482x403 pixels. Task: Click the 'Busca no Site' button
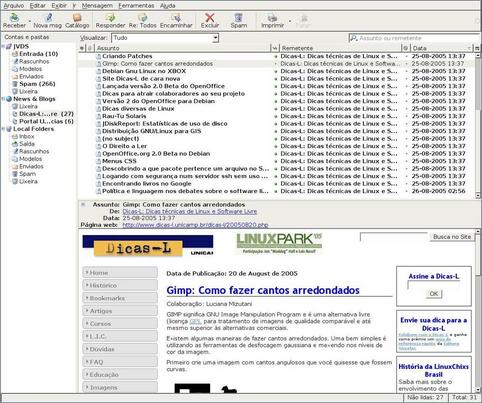[452, 237]
